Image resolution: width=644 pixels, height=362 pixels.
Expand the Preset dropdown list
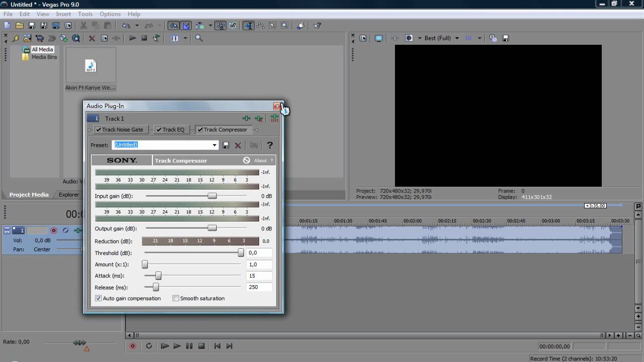(x=214, y=145)
